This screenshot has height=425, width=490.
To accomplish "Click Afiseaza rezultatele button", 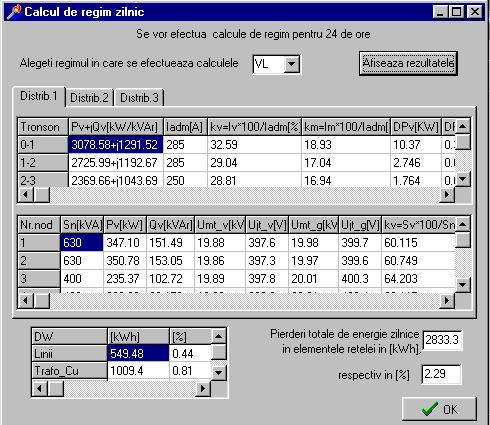I will coord(408,63).
